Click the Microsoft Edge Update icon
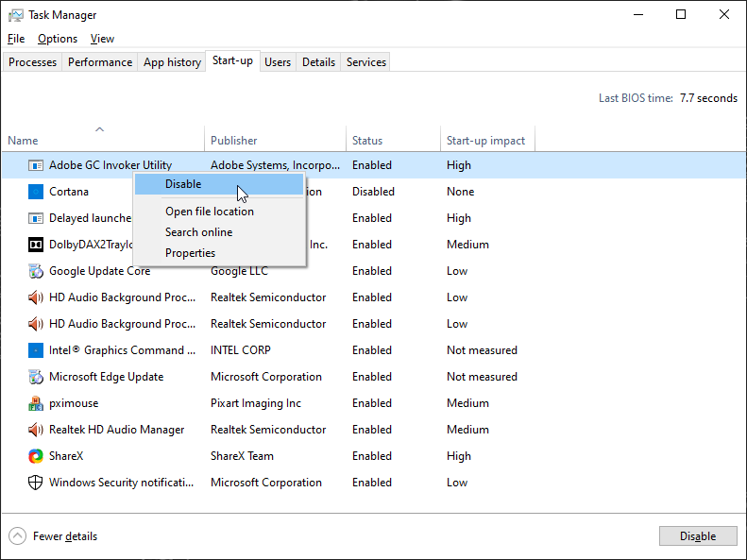Image resolution: width=747 pixels, height=560 pixels. [36, 377]
